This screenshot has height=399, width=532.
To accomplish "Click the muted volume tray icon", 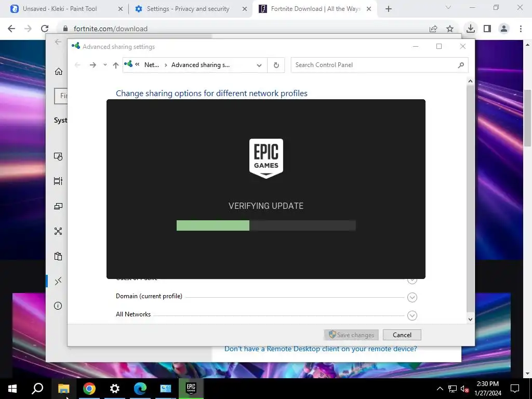I will point(465,389).
